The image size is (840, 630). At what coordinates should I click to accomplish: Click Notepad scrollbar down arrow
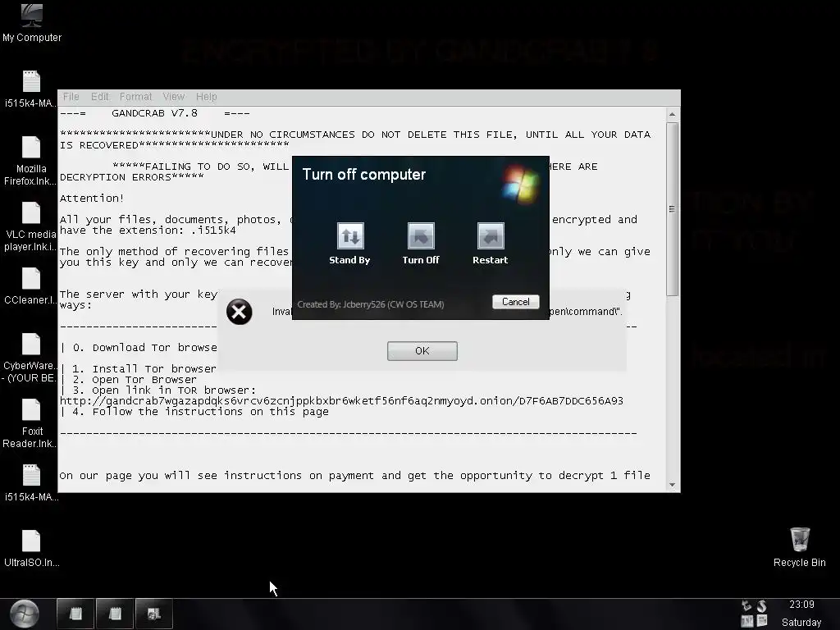[x=673, y=485]
